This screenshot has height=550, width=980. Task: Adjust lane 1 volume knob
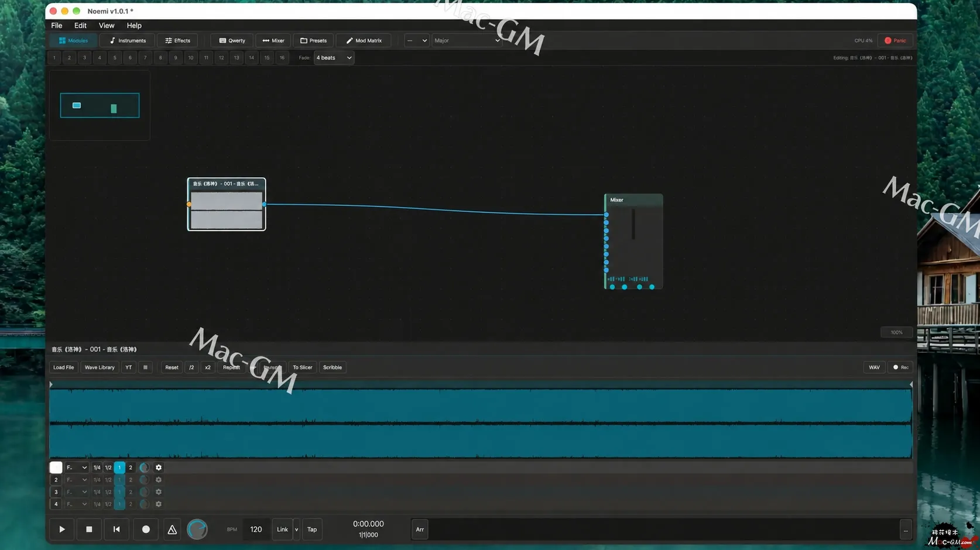(144, 467)
